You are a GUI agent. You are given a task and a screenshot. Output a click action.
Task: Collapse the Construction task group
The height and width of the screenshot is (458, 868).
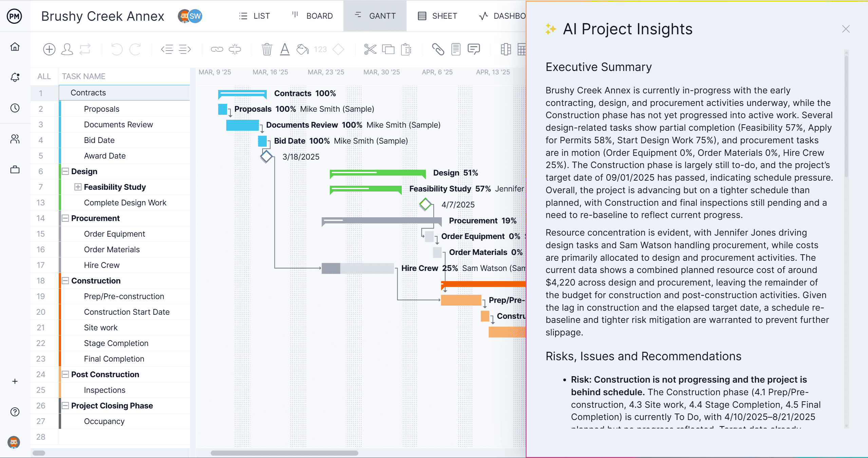point(65,281)
